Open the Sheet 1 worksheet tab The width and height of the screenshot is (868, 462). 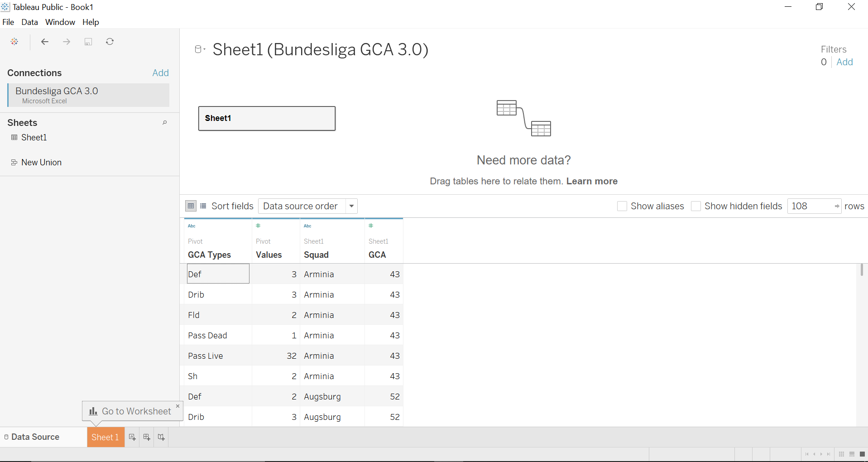[106, 437]
